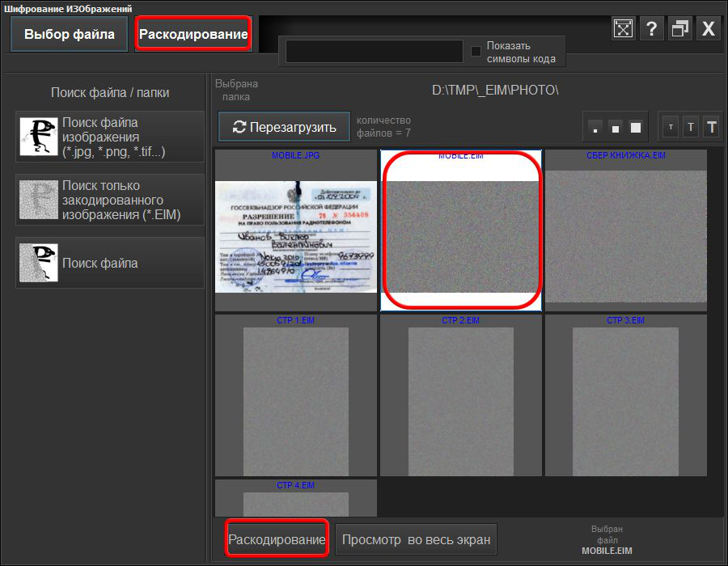This screenshot has height=566, width=728.
Task: Enable the 'Показать символы кода' checkbox
Action: click(x=476, y=52)
